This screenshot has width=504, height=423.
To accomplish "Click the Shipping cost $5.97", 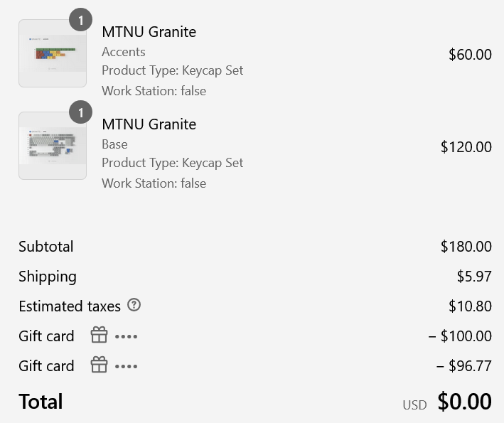I will (x=474, y=277).
